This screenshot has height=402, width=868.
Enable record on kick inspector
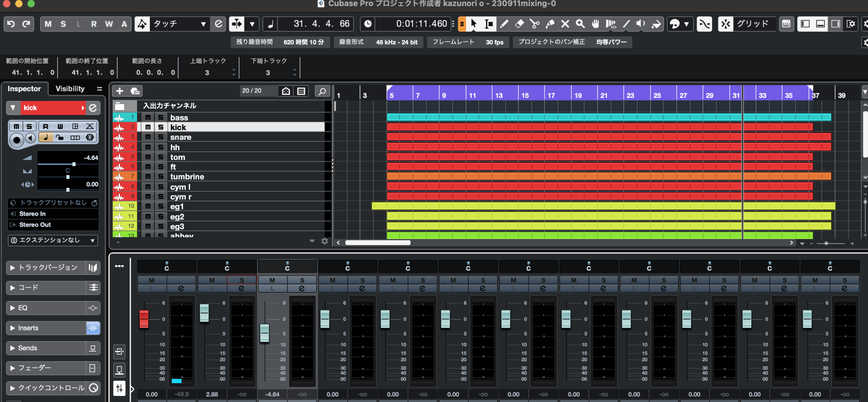click(16, 140)
